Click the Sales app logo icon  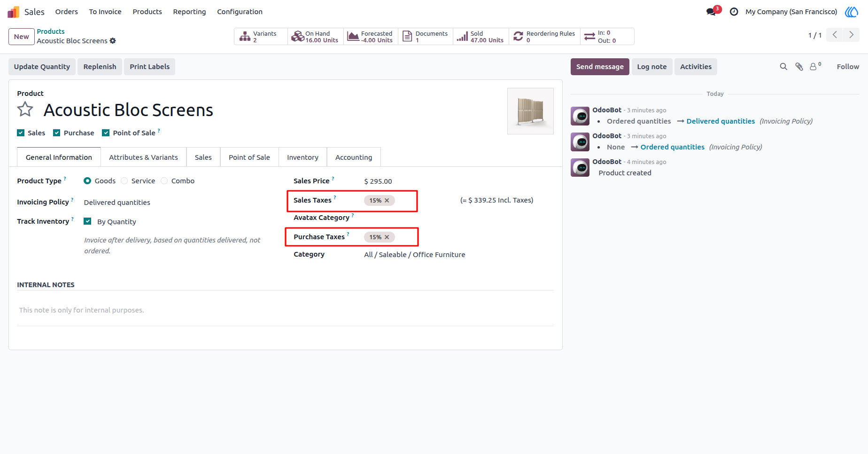pyautogui.click(x=13, y=12)
